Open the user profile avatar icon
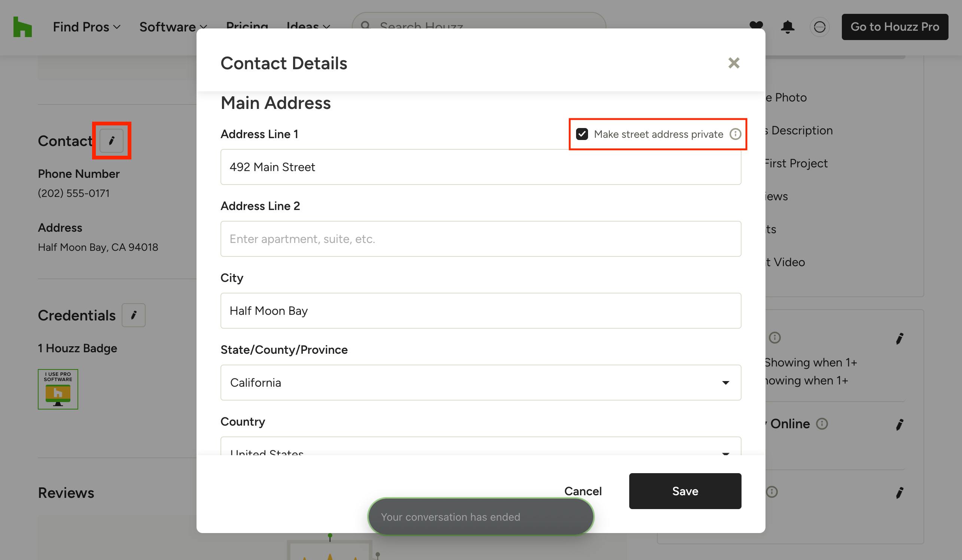 tap(820, 27)
